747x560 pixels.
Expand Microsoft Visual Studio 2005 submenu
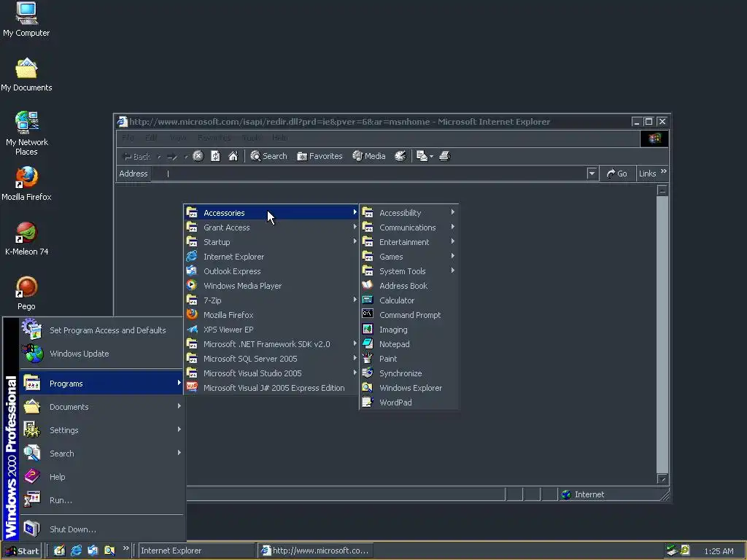point(271,373)
